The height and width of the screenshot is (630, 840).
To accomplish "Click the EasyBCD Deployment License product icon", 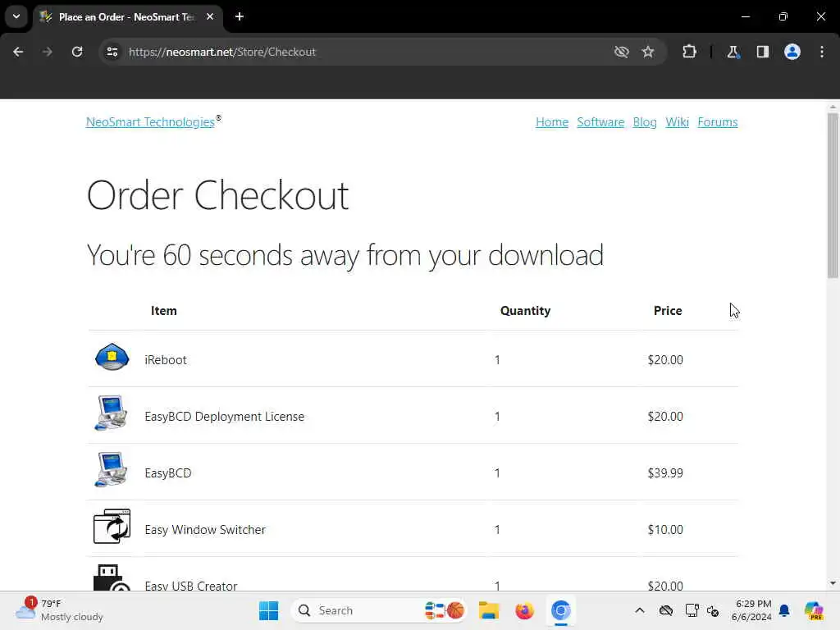I will click(112, 413).
